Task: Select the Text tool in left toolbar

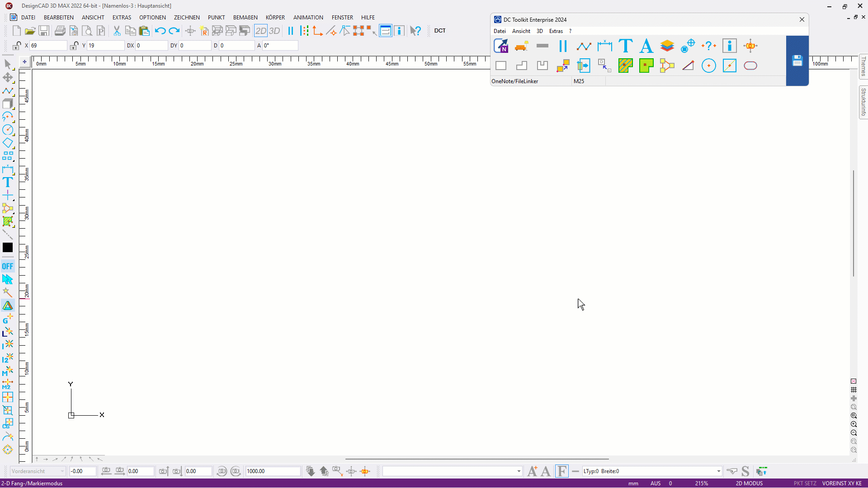Action: (8, 182)
